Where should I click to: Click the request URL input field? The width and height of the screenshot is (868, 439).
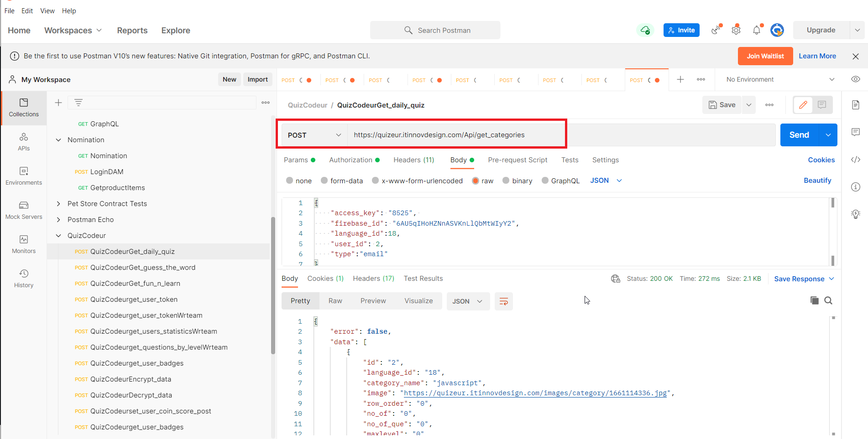point(561,135)
